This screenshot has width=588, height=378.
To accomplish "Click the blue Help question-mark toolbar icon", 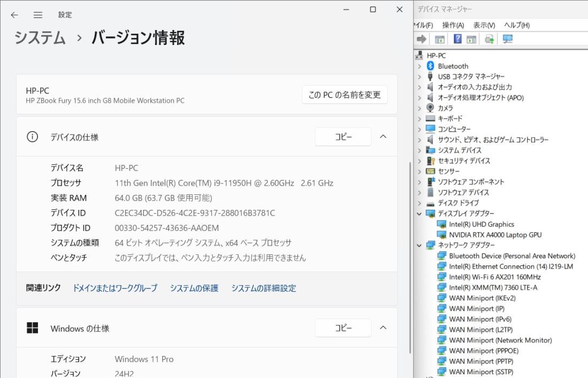I will (458, 39).
